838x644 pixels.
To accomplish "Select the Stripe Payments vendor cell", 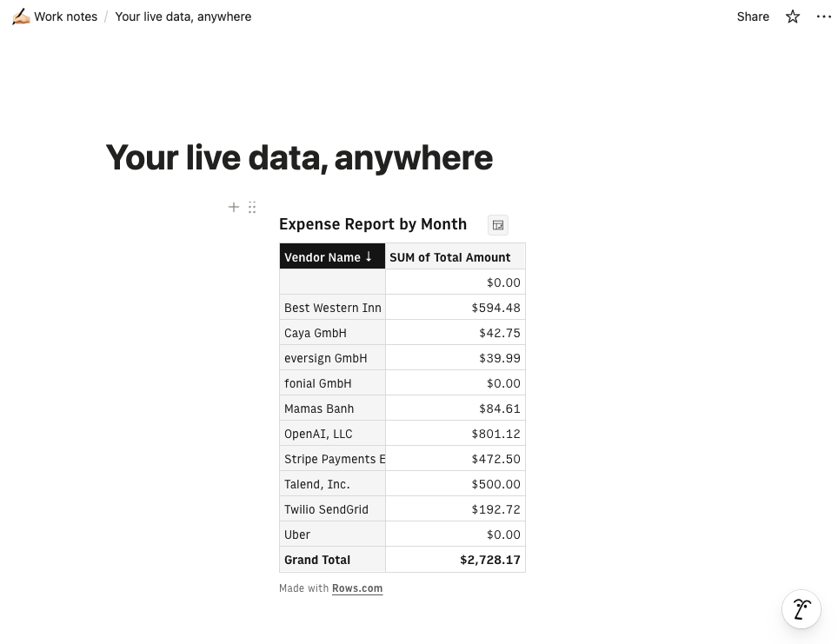I will pos(332,459).
